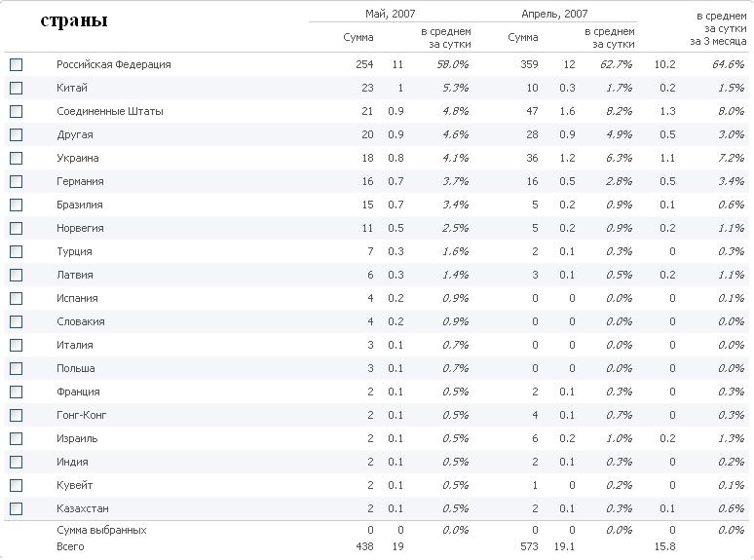
Task: Click the Май, 2007 column header
Action: tap(390, 14)
